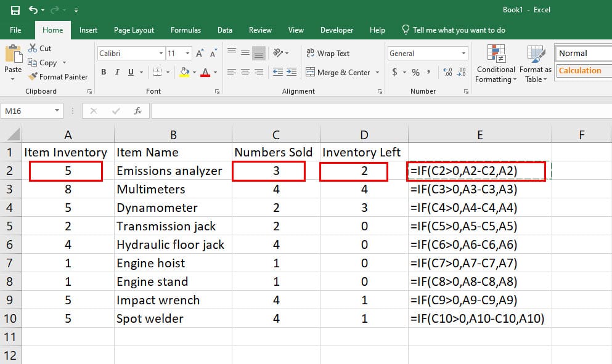This screenshot has width=612, height=364.
Task: Click the Paste clipboard icon
Action: click(x=14, y=54)
